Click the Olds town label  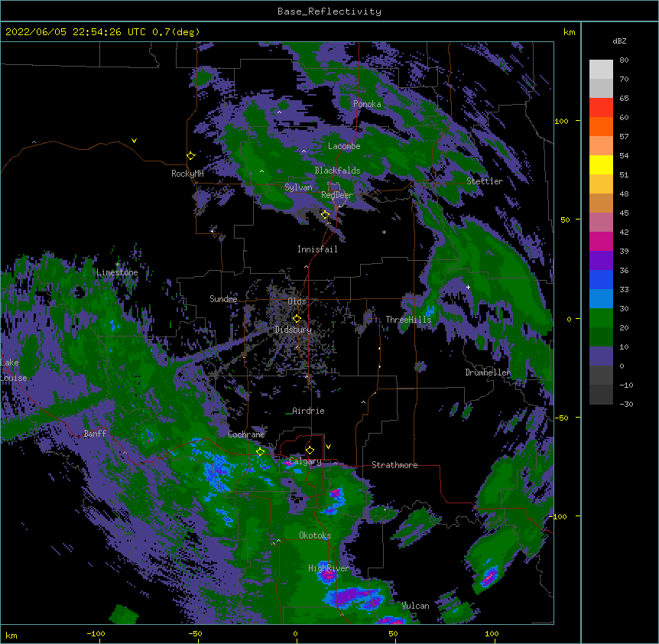coord(297,301)
